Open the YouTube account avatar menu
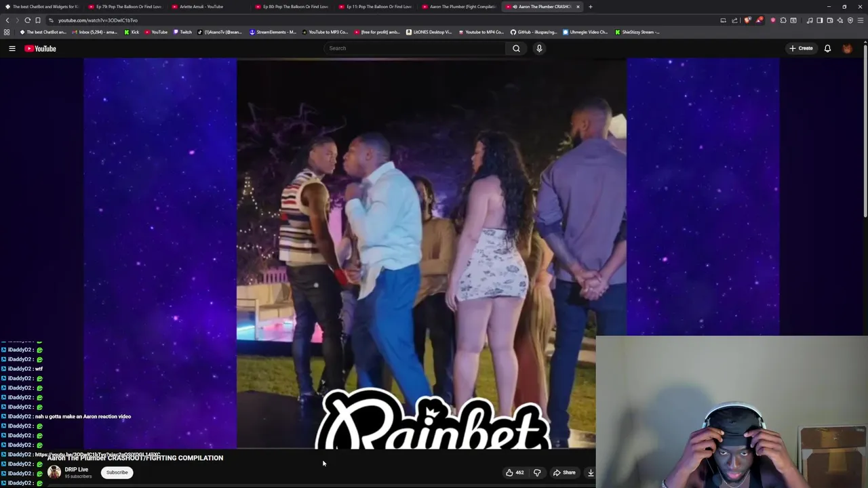 point(847,48)
